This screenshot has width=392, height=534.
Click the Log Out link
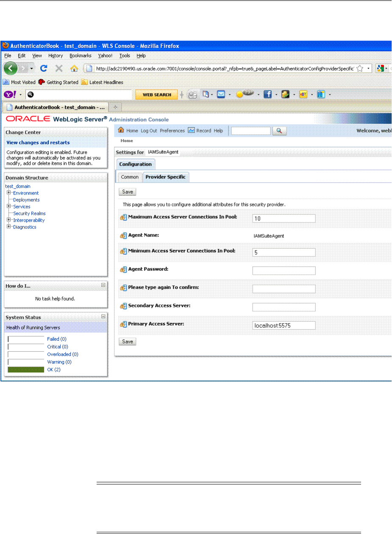point(149,131)
